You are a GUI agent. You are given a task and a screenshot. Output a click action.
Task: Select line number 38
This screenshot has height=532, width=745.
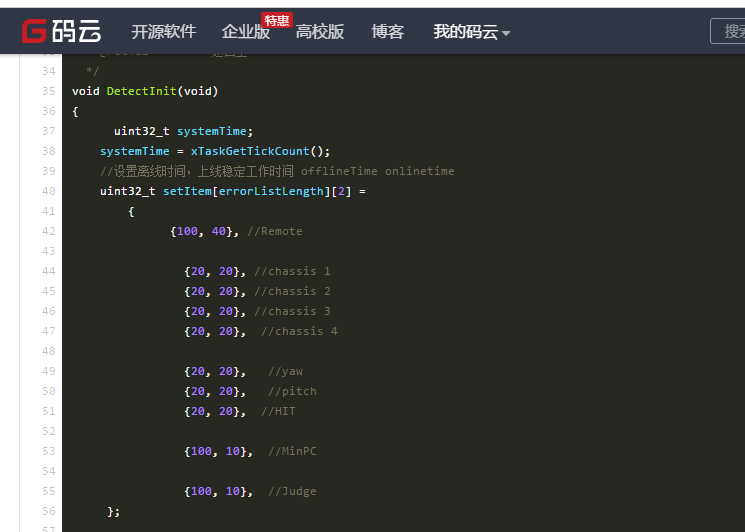pos(49,151)
